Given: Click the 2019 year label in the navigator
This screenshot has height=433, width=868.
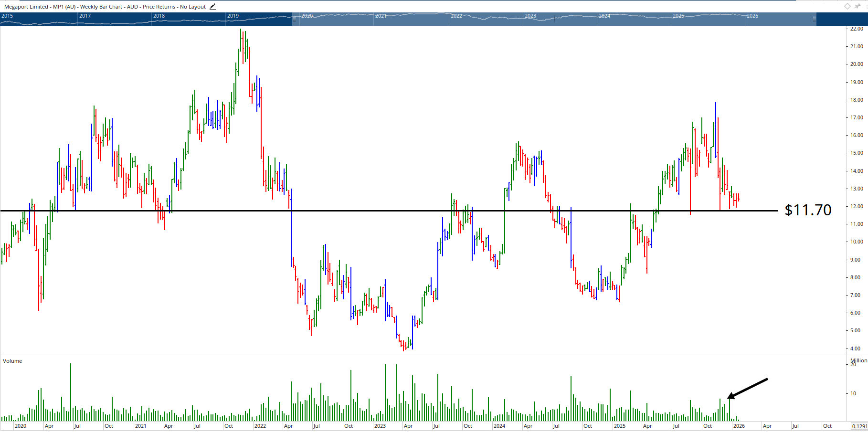Looking at the screenshot, I should [232, 16].
